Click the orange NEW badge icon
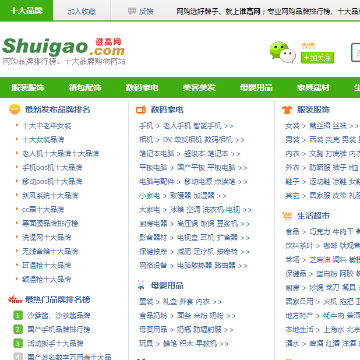 coord(15,109)
